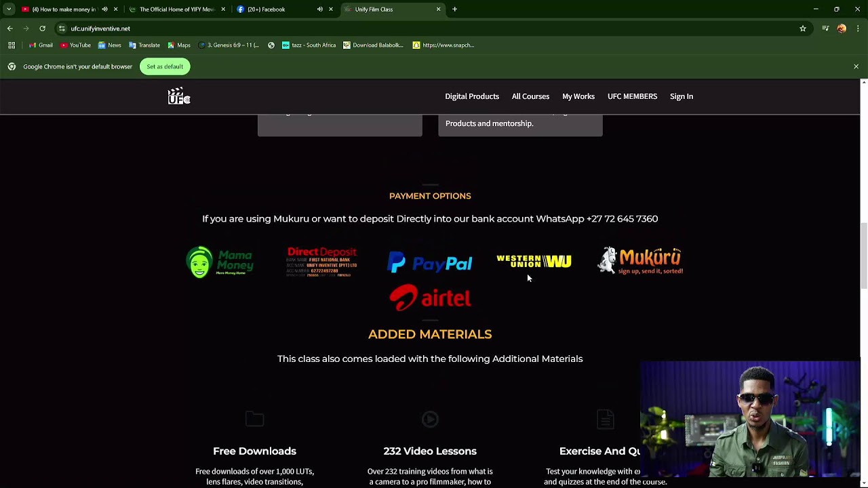Click the Set as default button
The height and width of the screenshot is (488, 868).
coord(165,66)
